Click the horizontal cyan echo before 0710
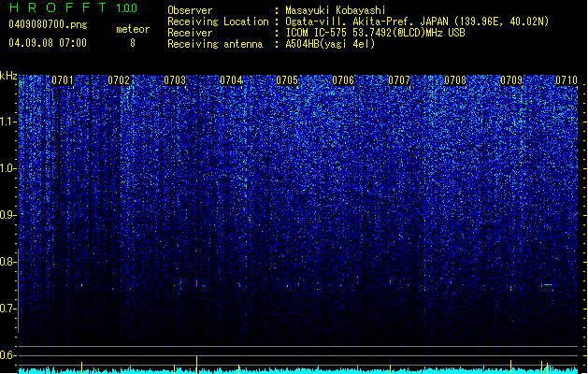 tap(547, 285)
